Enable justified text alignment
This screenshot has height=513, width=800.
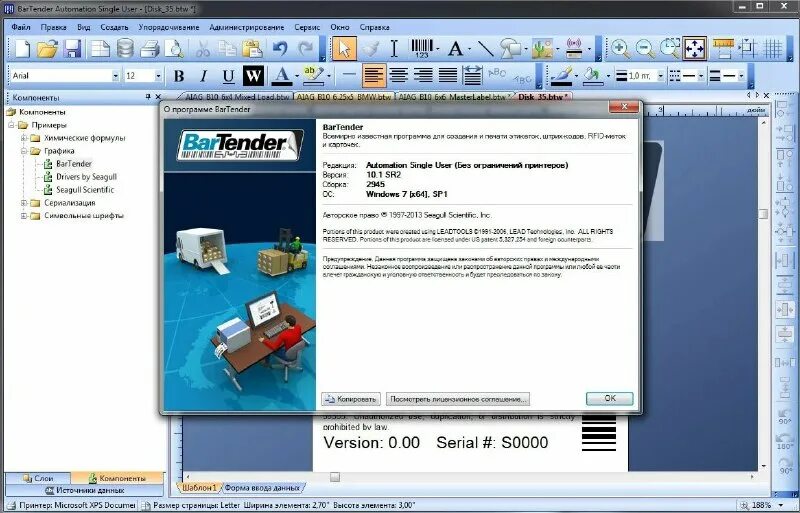448,76
